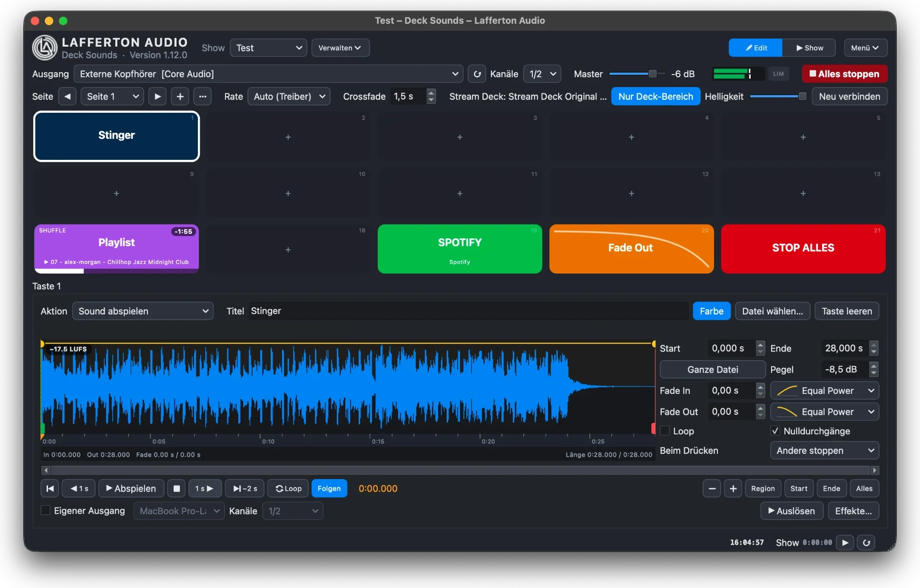Open Kanäle 1/2 dropdown at top

[x=542, y=74]
